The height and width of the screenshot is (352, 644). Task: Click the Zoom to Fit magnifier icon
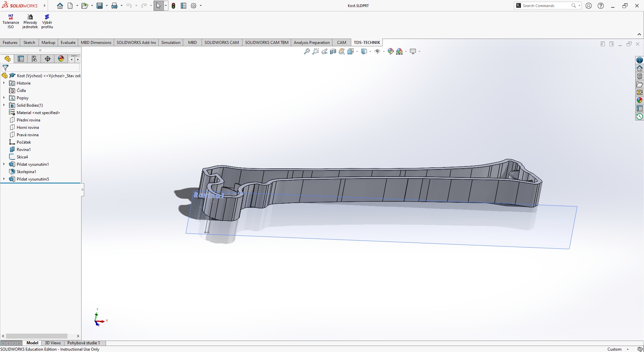tap(307, 51)
